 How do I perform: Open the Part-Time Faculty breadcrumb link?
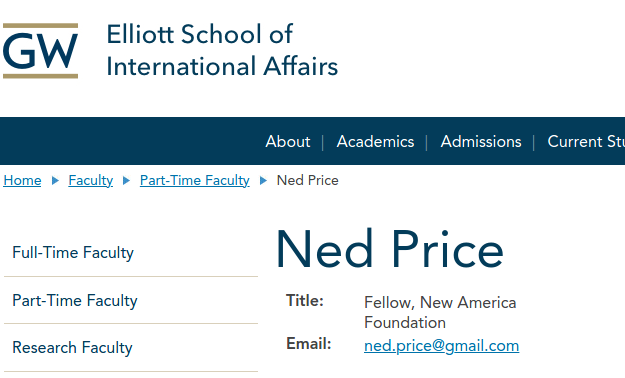point(195,180)
